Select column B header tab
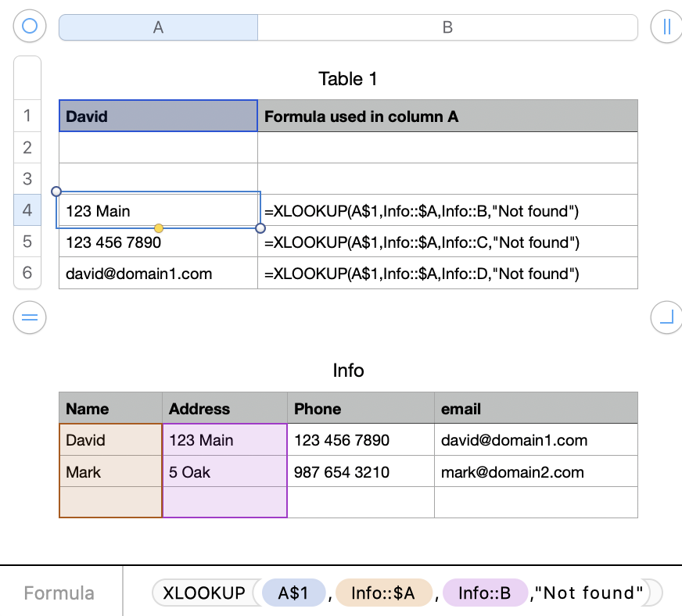 (x=447, y=27)
